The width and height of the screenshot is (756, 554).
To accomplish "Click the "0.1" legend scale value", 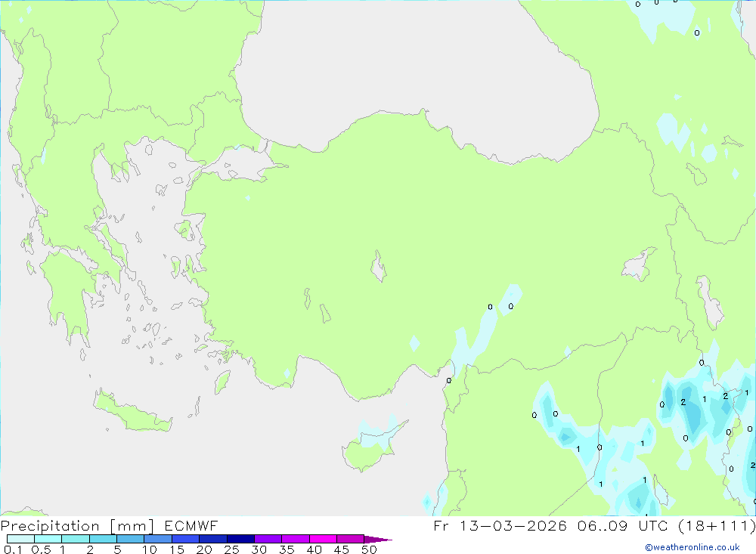I will [13, 549].
